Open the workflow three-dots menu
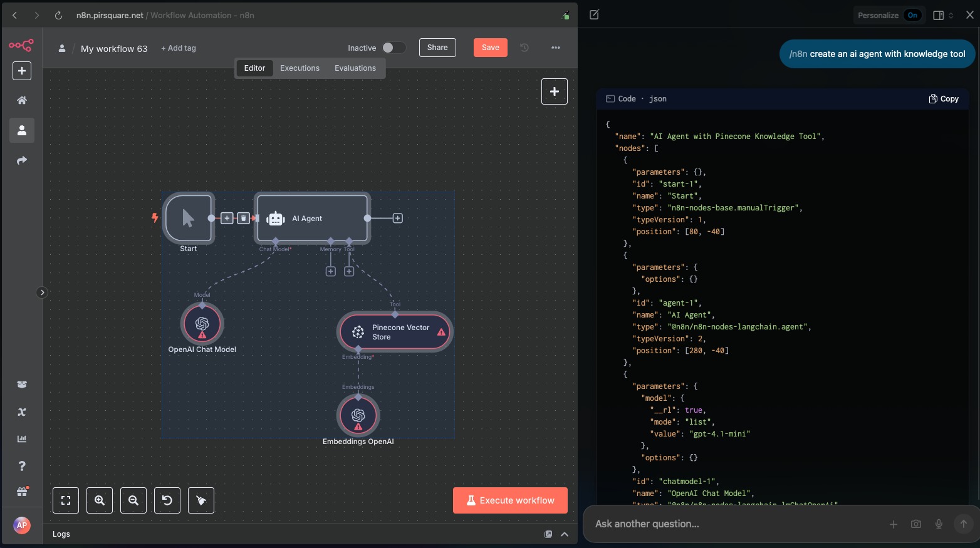Screen dimensions: 980x548 pyautogui.click(x=556, y=48)
